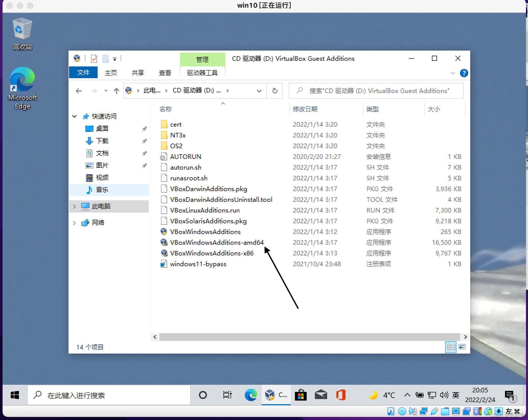Select the OS2 folder
Screen dimensions: 528x420
[176, 146]
